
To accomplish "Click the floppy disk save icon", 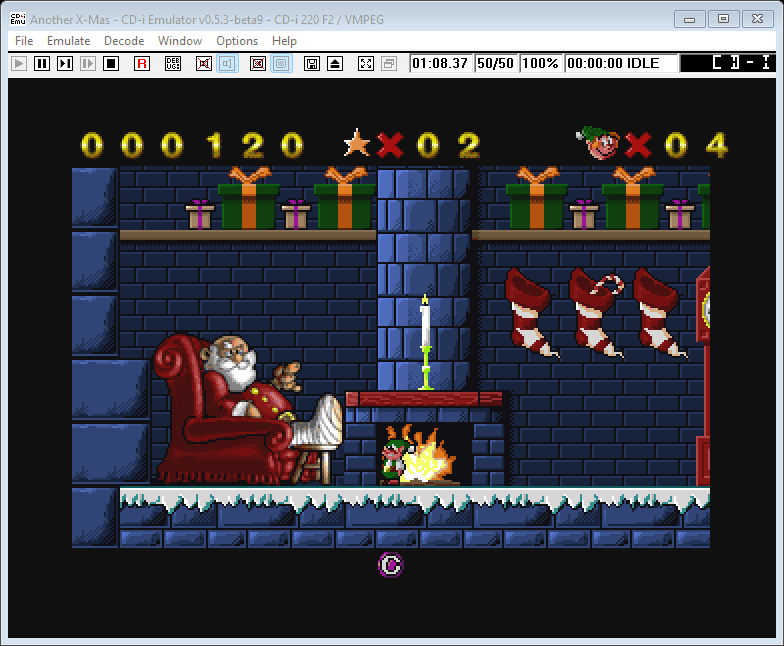I will (312, 63).
